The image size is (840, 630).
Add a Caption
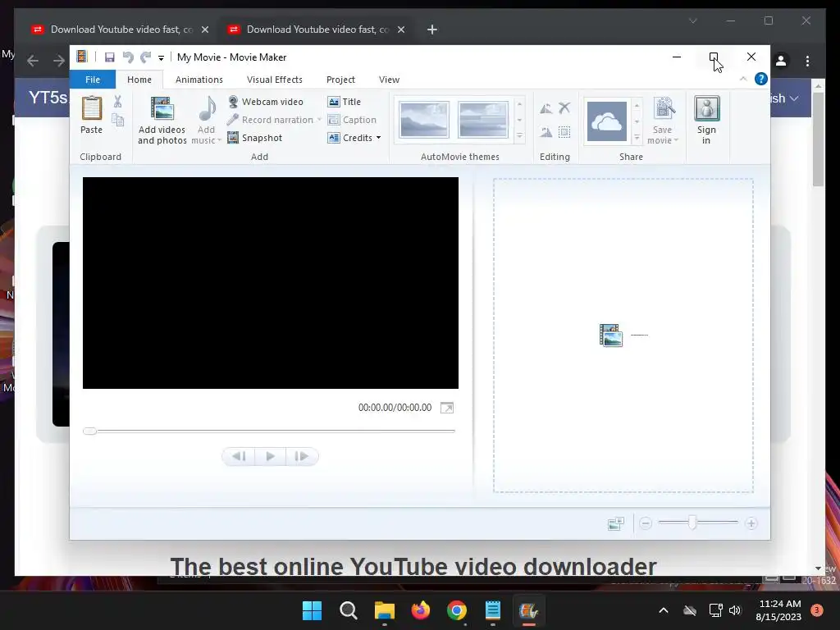point(352,120)
